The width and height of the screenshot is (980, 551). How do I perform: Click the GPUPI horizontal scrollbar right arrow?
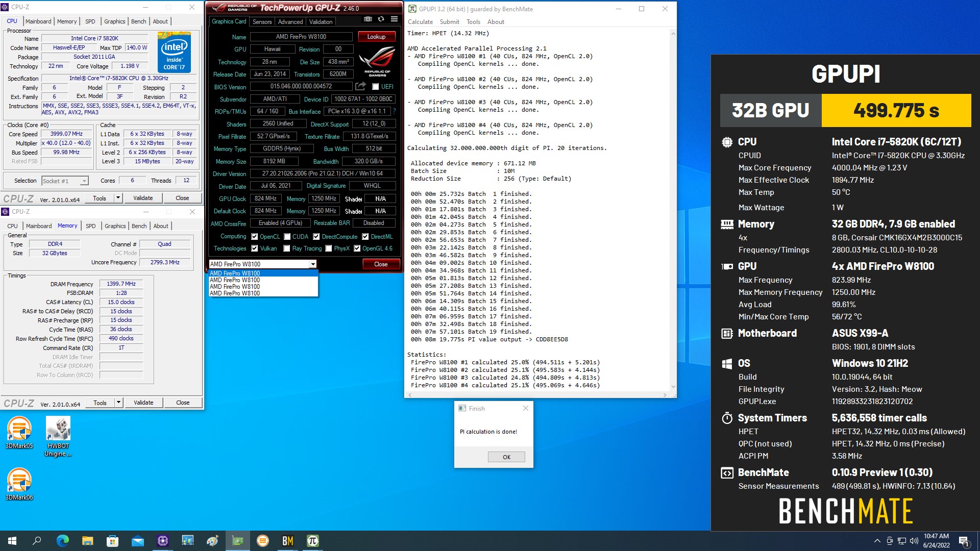pyautogui.click(x=665, y=395)
